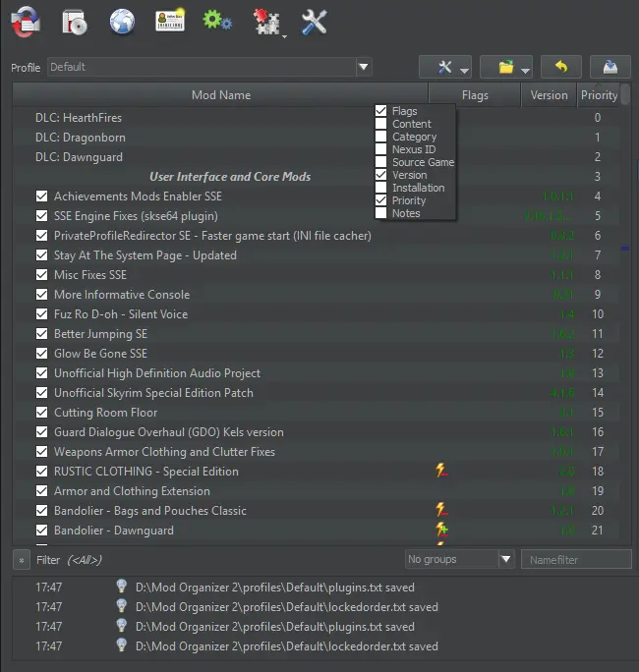Sort by Version column header
This screenshot has height=672, width=639.
pos(549,95)
